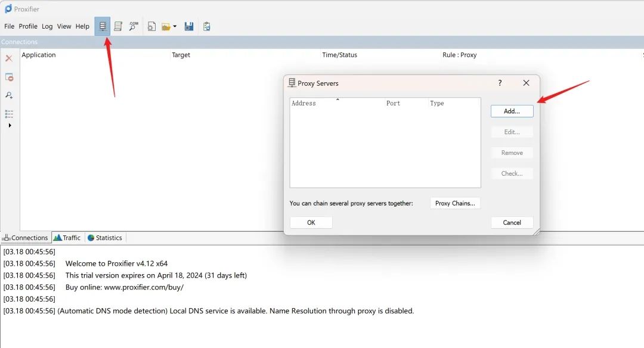Click the new profile document icon
Viewport: 644px width, 348px height.
pos(151,27)
